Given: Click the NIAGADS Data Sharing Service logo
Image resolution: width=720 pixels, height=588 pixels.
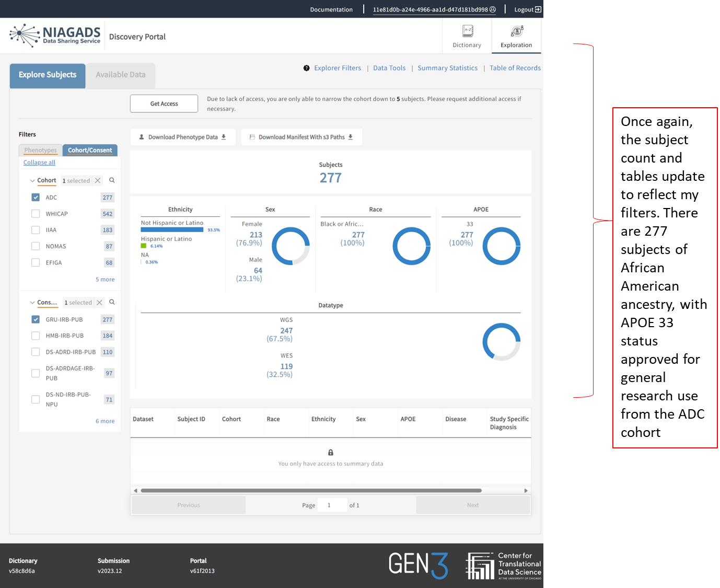Looking at the screenshot, I should [55, 36].
